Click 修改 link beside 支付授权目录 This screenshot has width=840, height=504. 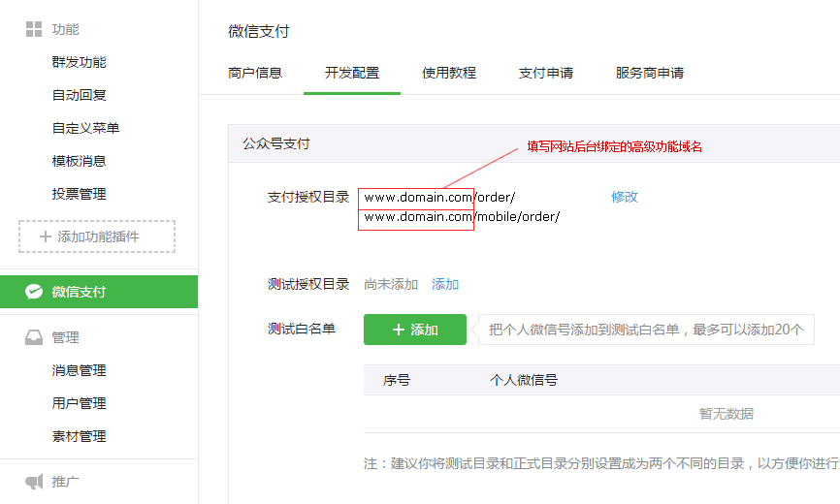[x=625, y=197]
